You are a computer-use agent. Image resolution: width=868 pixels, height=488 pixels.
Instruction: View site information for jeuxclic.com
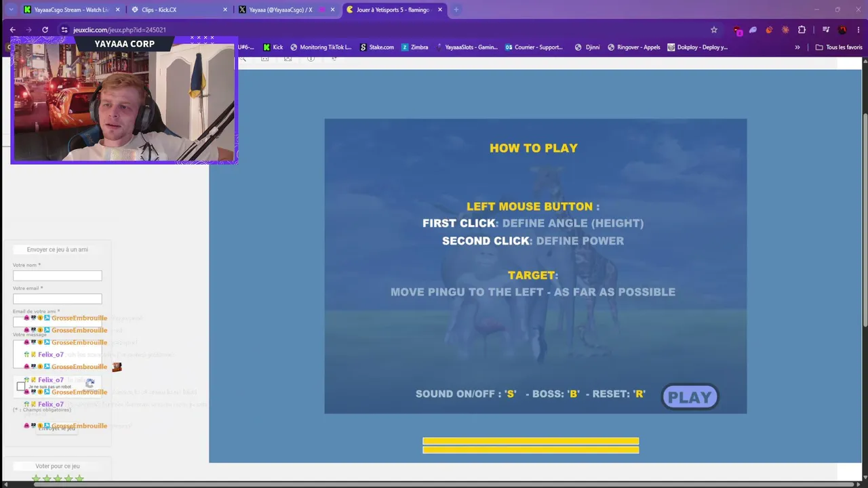[64, 30]
